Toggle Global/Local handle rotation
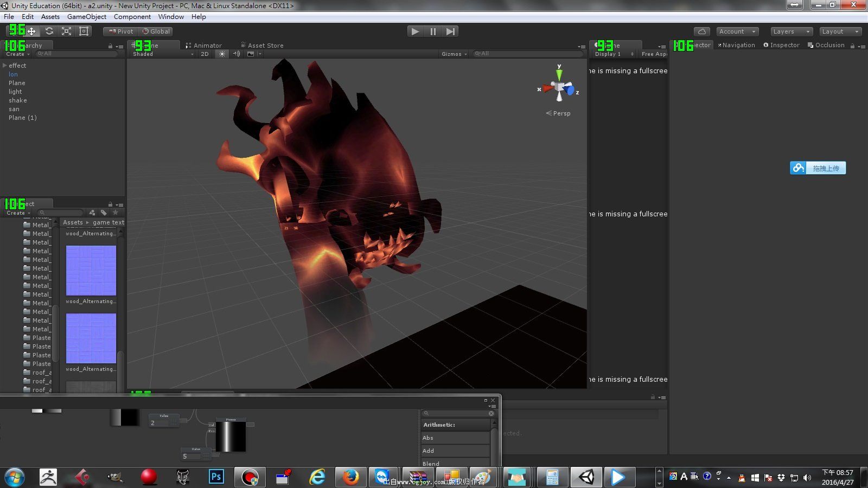Image resolution: width=868 pixels, height=488 pixels. [156, 31]
